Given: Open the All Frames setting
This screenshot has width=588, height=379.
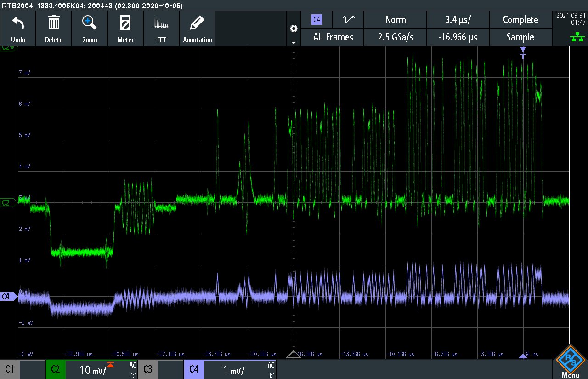Looking at the screenshot, I should [x=333, y=37].
